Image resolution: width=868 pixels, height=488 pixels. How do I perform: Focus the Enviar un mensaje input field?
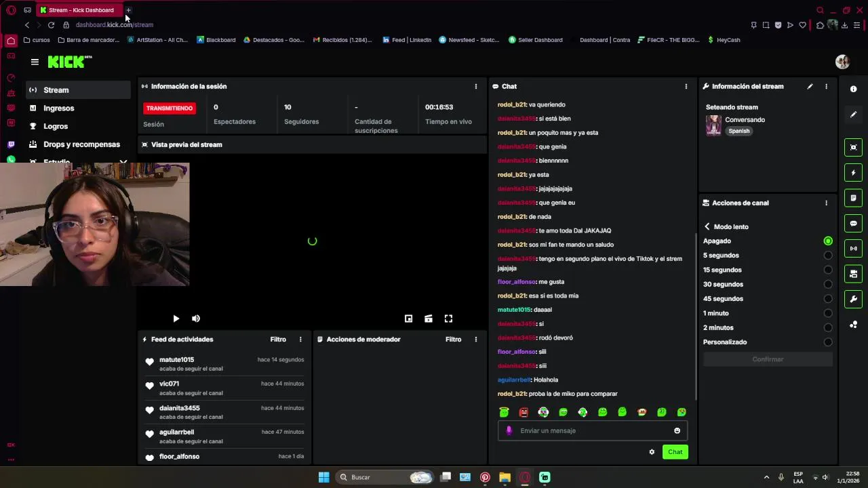click(593, 430)
